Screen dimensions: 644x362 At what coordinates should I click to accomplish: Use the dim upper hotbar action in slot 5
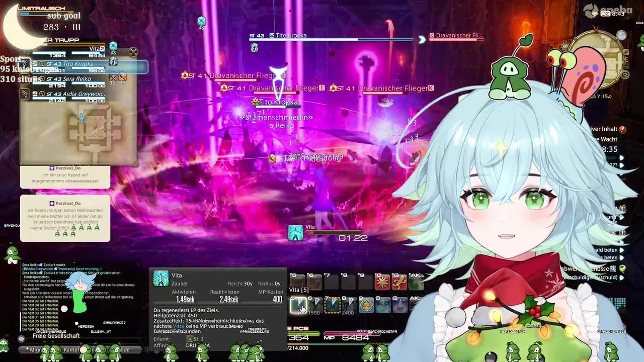coord(298,283)
